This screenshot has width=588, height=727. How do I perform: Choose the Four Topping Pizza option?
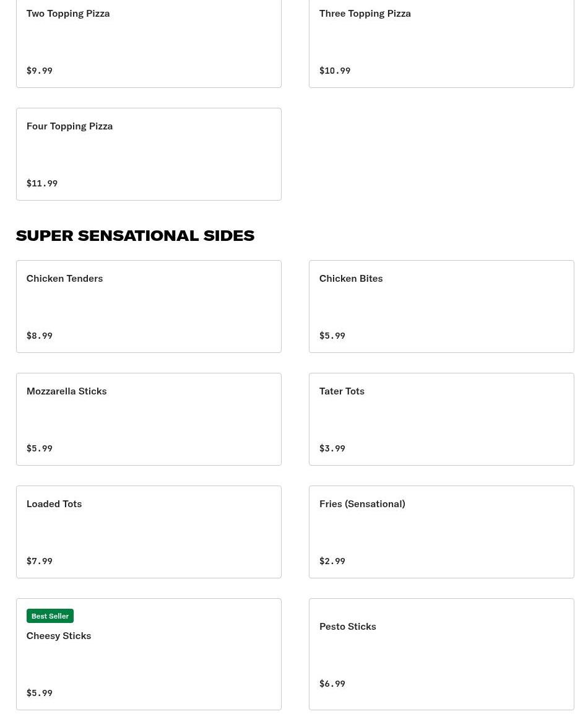(149, 154)
